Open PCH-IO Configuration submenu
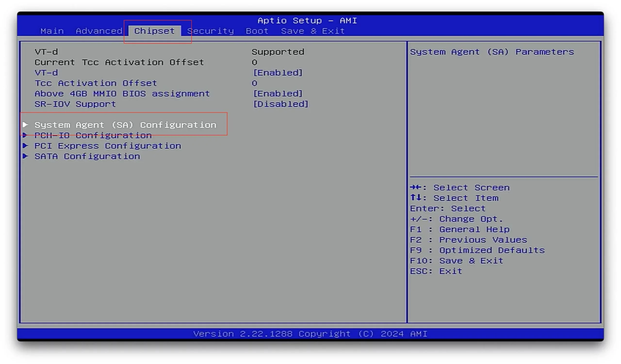Image resolution: width=621 pixels, height=364 pixels. [93, 136]
